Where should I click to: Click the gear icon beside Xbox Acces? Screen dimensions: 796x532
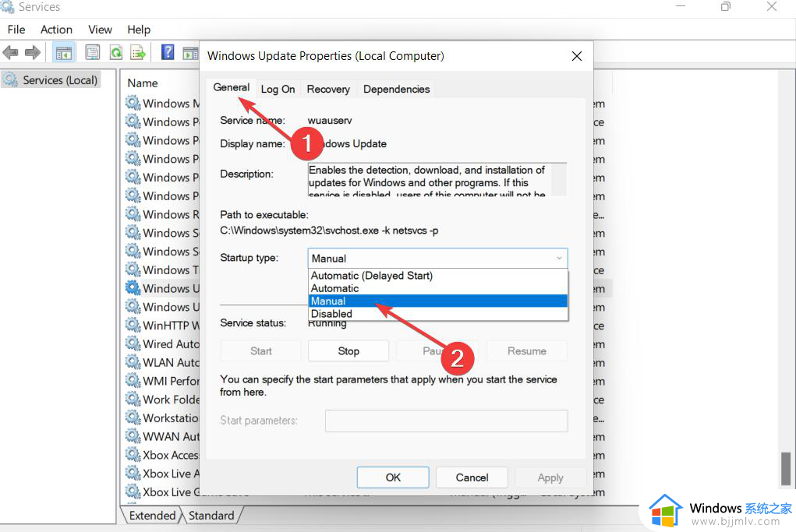pos(133,454)
